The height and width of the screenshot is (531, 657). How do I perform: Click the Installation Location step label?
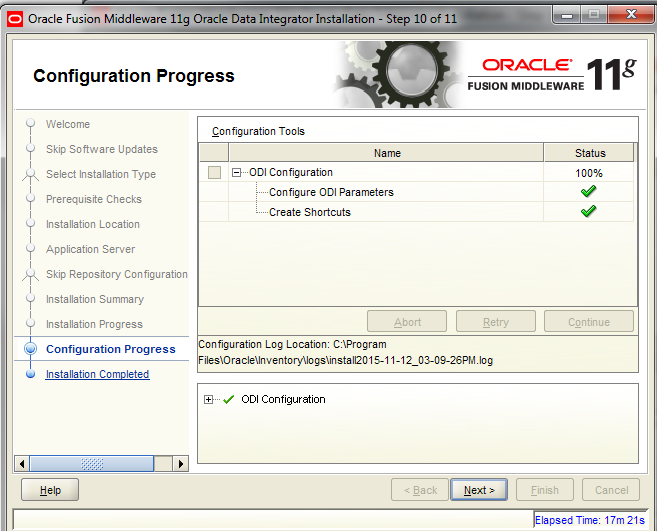[x=93, y=224]
